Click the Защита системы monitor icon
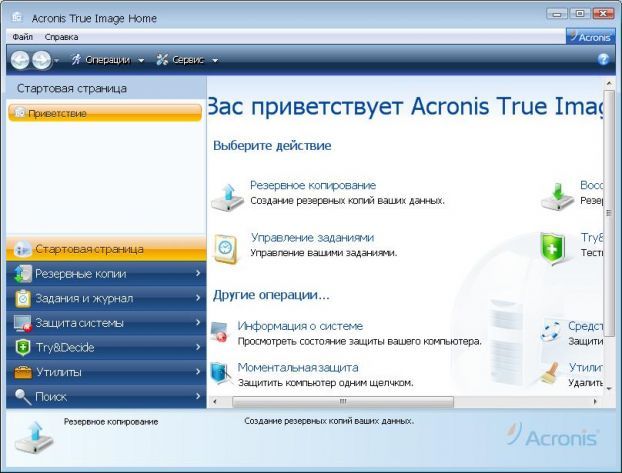The width and height of the screenshot is (622, 473). click(23, 323)
